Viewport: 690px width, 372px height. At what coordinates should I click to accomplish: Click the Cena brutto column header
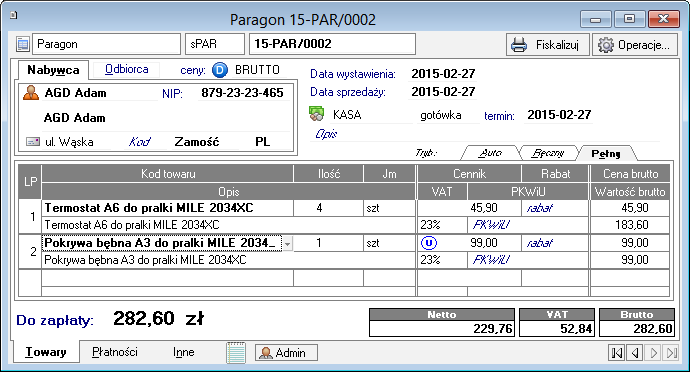(x=630, y=174)
